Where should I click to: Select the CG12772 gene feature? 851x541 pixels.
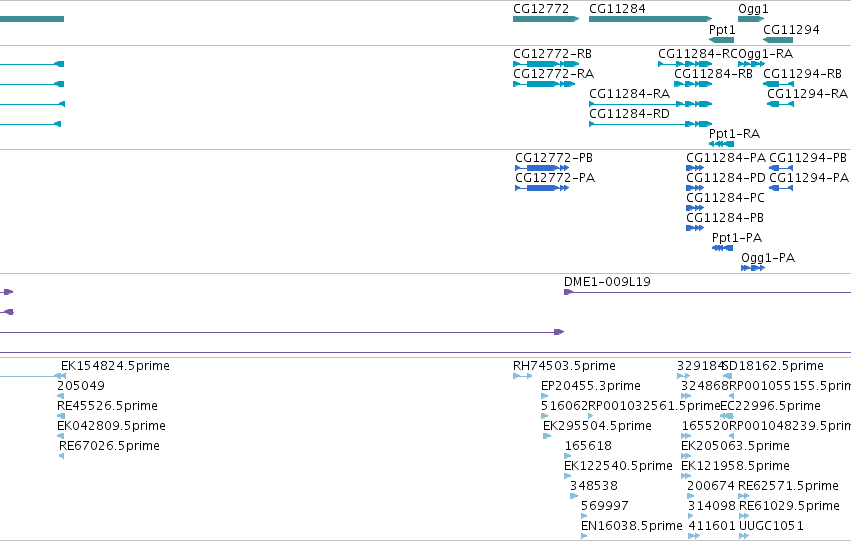[546, 19]
